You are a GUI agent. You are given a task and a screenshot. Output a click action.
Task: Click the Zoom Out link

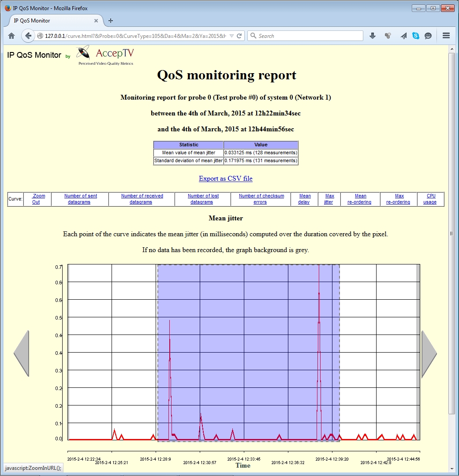point(37,199)
